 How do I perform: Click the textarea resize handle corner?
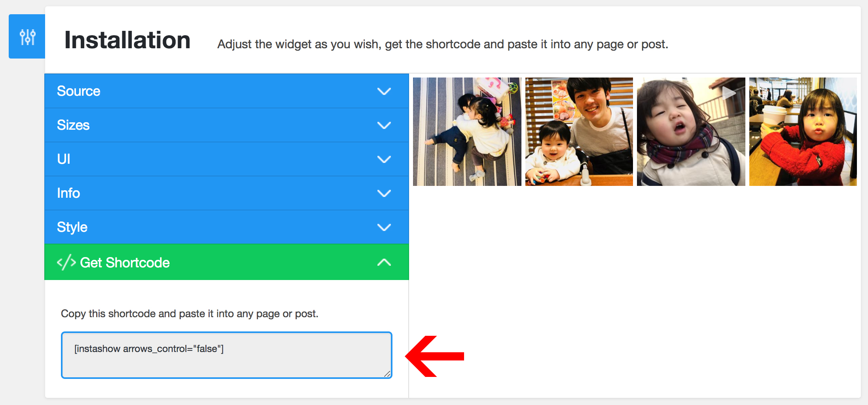tap(387, 374)
